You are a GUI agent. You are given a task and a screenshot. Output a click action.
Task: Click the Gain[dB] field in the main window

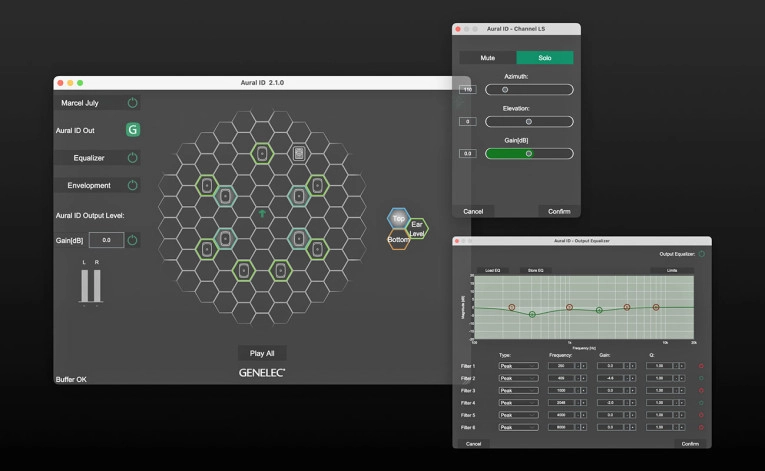click(106, 240)
